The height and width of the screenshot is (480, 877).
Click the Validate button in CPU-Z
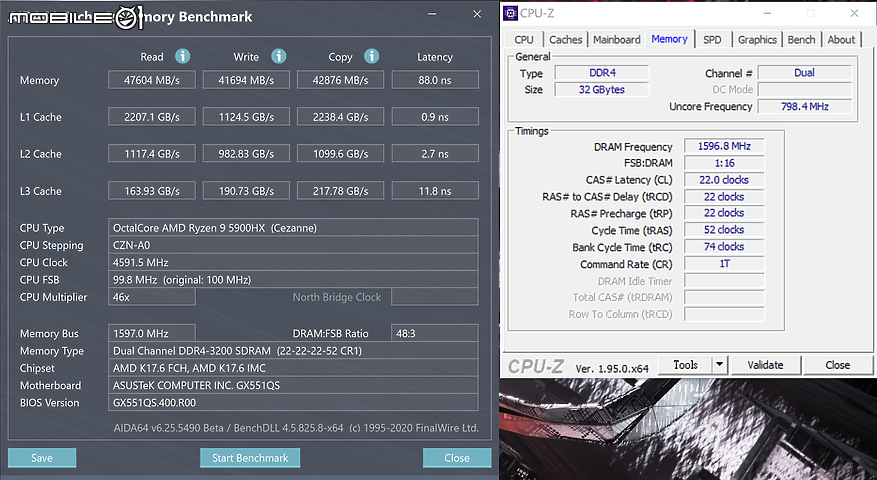(x=765, y=365)
